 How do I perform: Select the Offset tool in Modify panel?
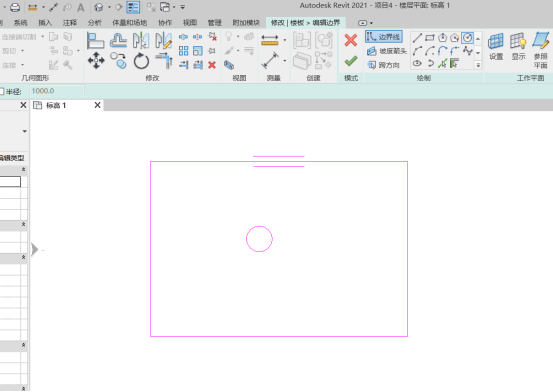tap(118, 40)
